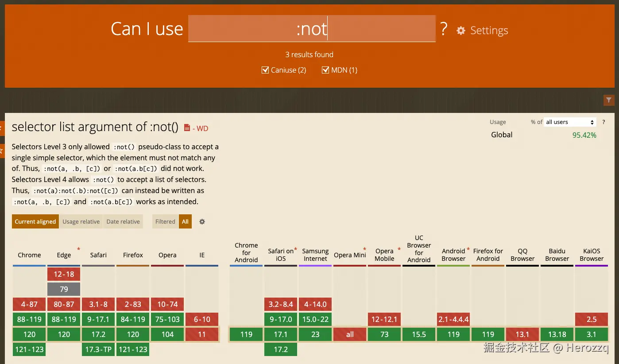Click into the search field with :not
Viewport: 619px width, 364px height.
click(312, 29)
